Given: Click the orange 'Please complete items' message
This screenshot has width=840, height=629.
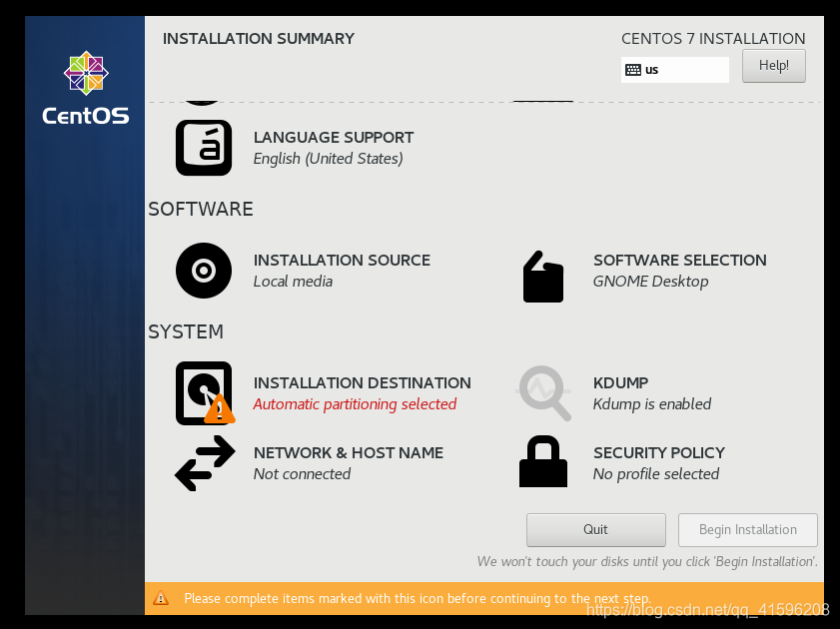Looking at the screenshot, I should 418,598.
